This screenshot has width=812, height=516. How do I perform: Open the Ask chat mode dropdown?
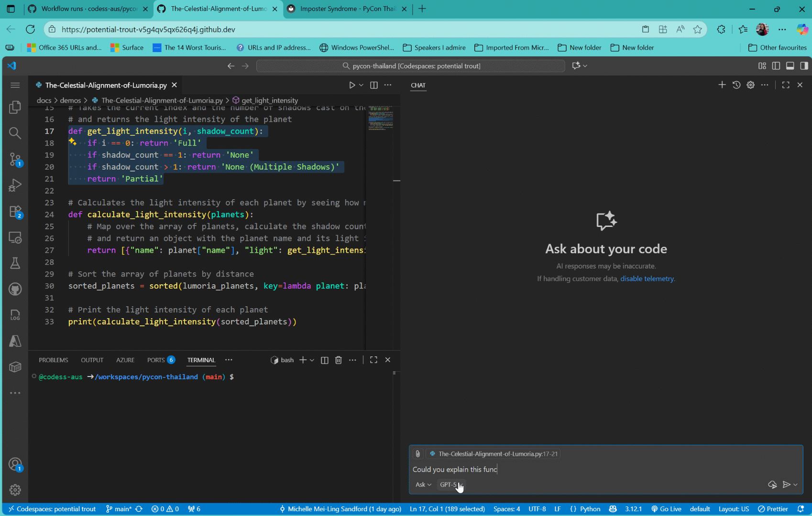pyautogui.click(x=423, y=484)
